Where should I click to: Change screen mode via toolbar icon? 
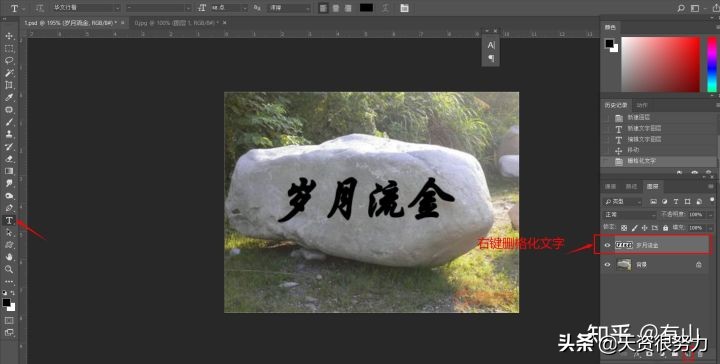click(x=9, y=333)
